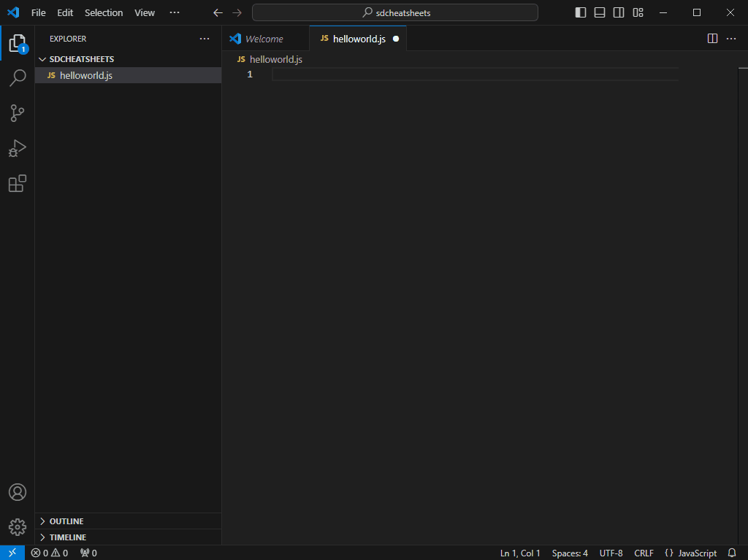The width and height of the screenshot is (748, 560).
Task: Open the Customize Layout icon
Action: coord(638,13)
